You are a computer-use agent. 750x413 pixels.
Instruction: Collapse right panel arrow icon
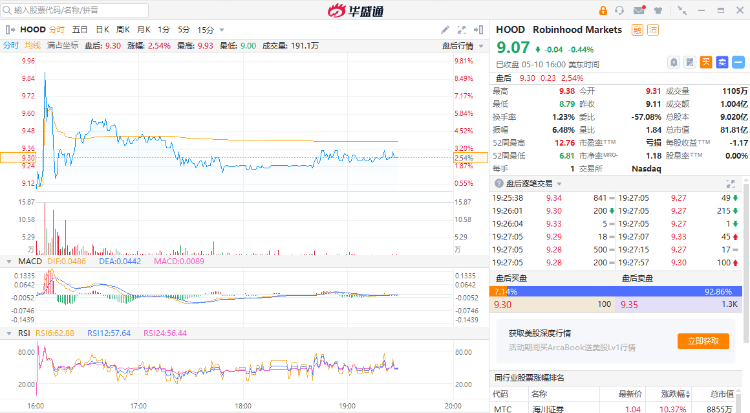pyautogui.click(x=478, y=30)
